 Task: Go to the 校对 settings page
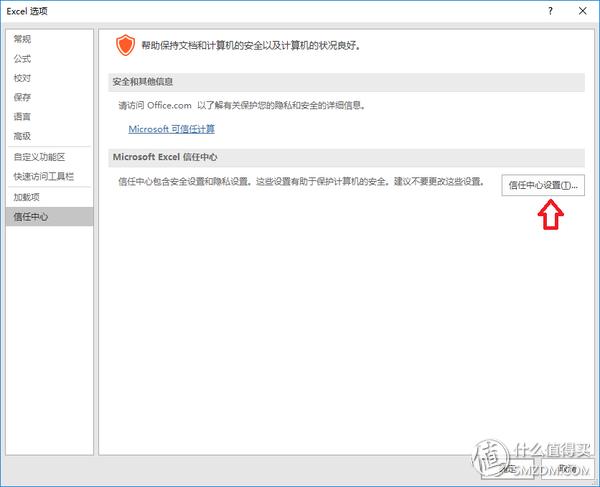(49, 78)
